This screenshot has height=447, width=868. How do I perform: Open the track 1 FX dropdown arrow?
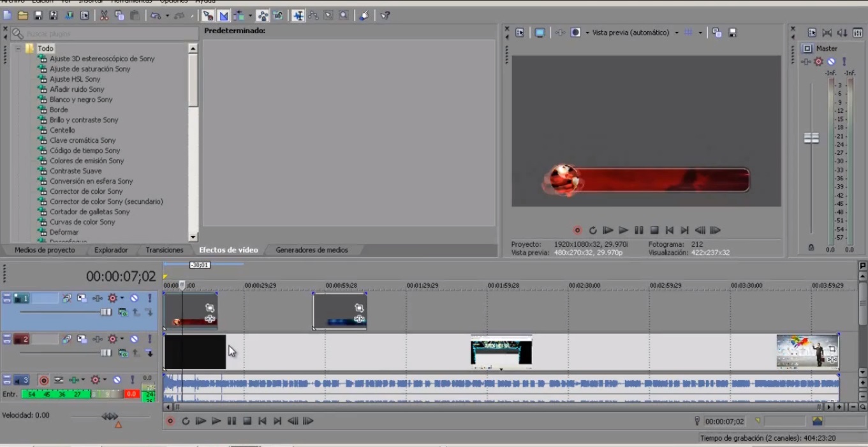[122, 298]
